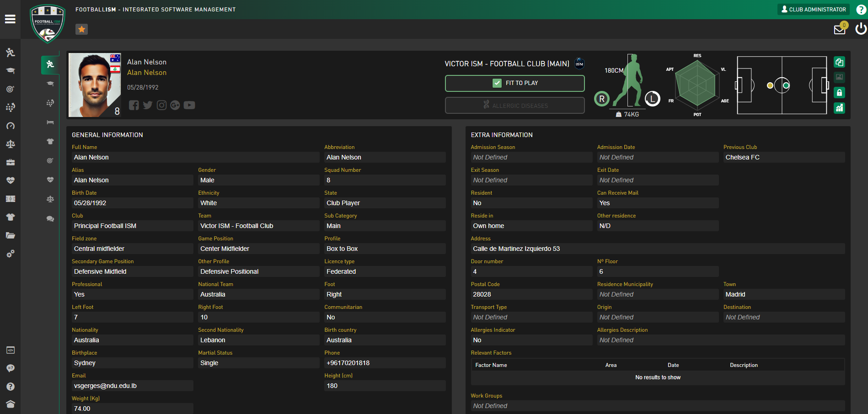Open the hamburger main menu
The width and height of the screenshot is (868, 414).
click(x=10, y=19)
